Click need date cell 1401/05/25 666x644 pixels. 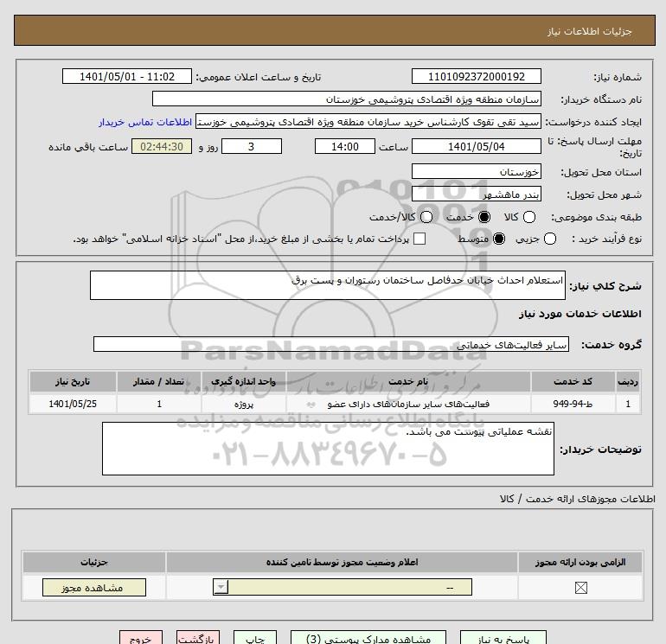click(73, 404)
